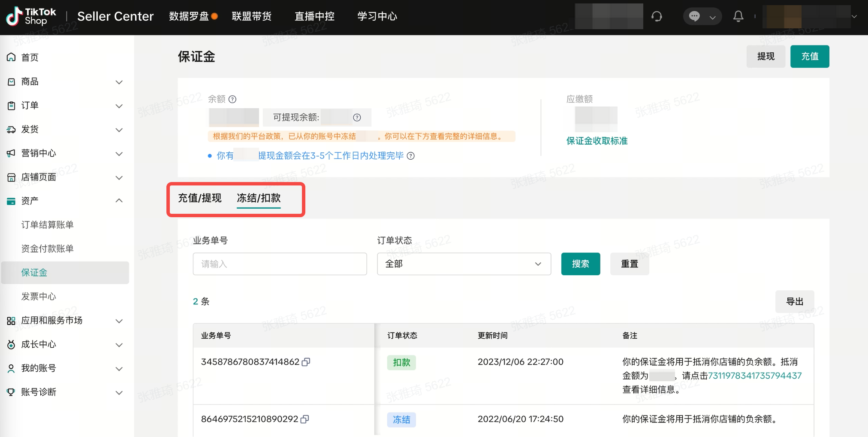Open 数据罗盘 in top navigation
Image resolution: width=868 pixels, height=437 pixels.
click(189, 16)
